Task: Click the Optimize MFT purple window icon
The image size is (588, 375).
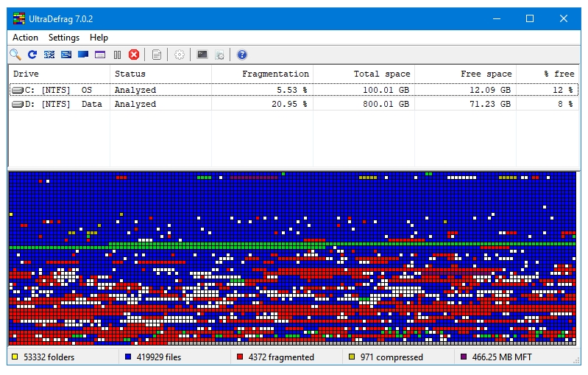Action: pos(100,55)
